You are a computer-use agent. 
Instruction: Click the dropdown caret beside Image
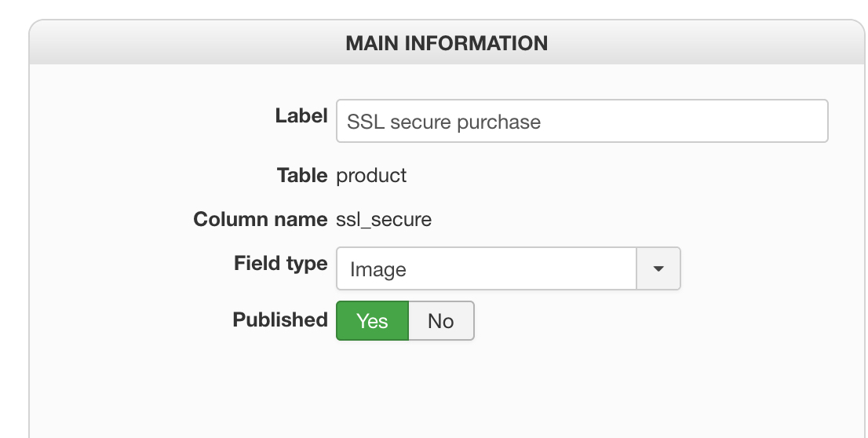point(658,269)
